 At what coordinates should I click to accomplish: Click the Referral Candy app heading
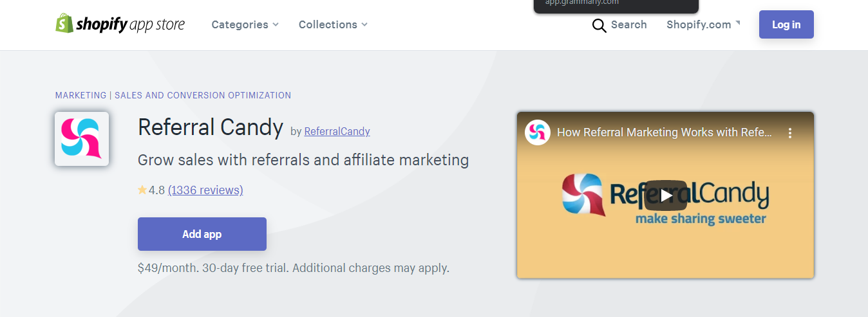click(211, 127)
